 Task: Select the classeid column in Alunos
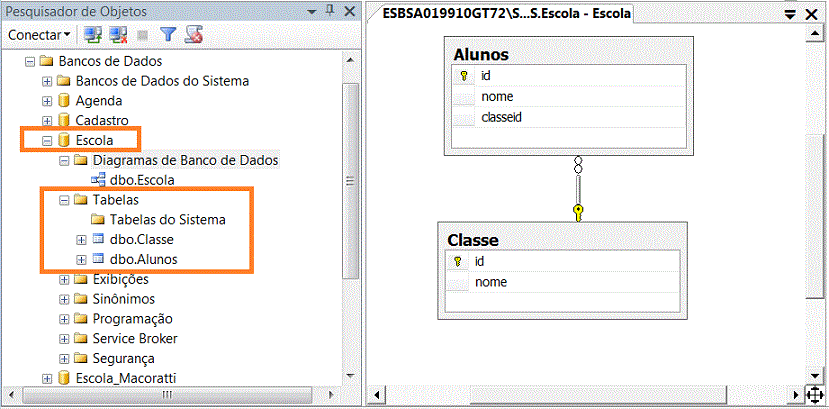(x=569, y=117)
